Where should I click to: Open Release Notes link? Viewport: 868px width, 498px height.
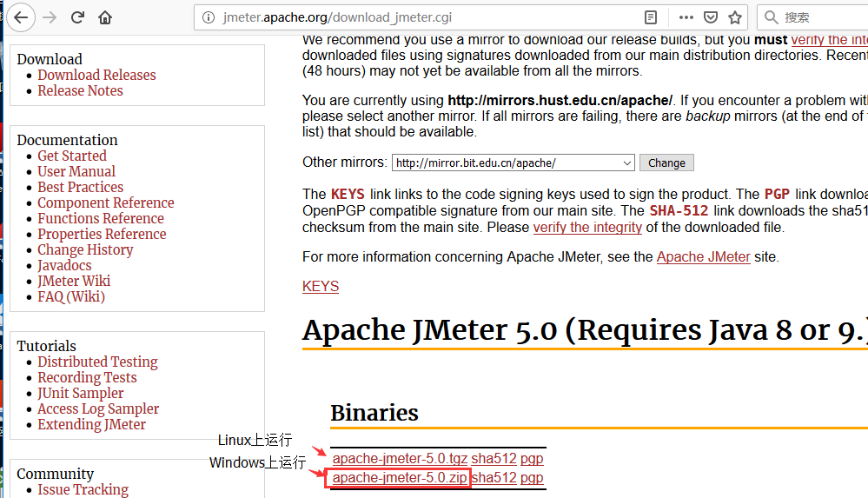click(x=80, y=90)
